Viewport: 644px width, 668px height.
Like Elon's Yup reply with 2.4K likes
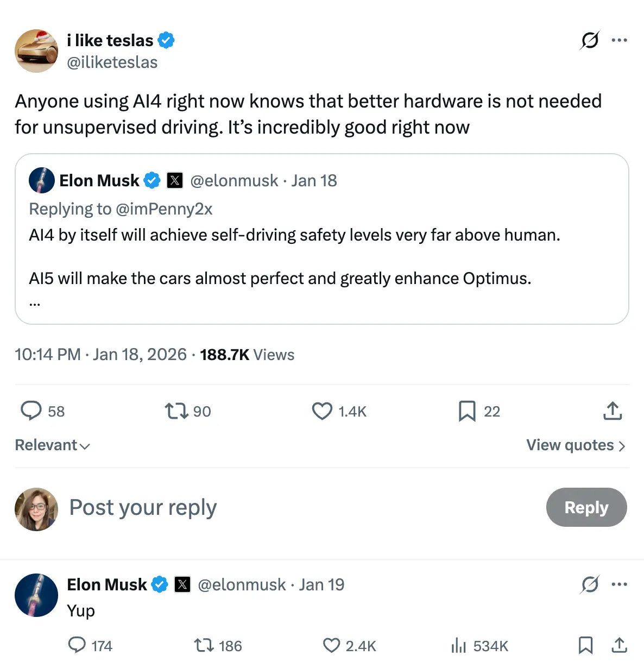click(x=331, y=645)
